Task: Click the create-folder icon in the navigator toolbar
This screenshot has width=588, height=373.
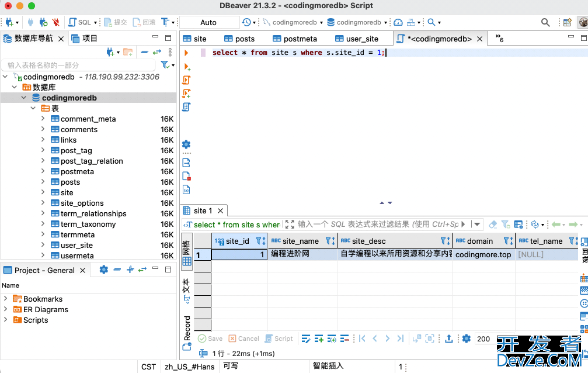Action: pos(128,52)
